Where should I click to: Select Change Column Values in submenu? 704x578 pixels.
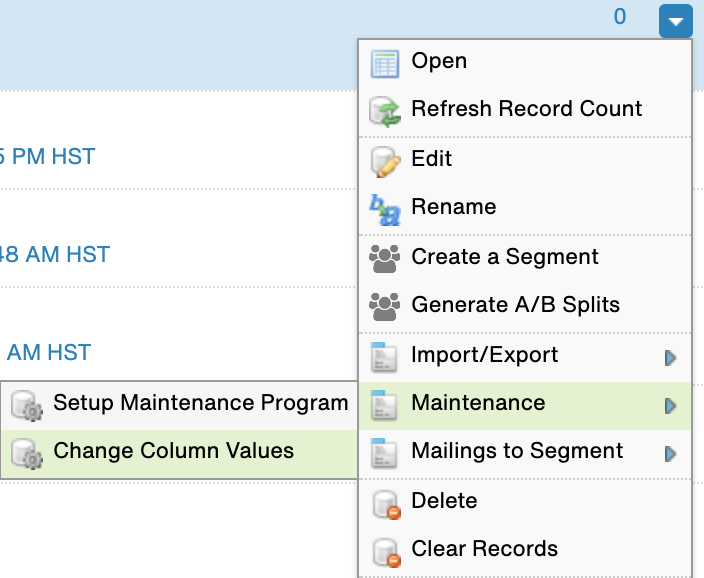pyautogui.click(x=179, y=454)
